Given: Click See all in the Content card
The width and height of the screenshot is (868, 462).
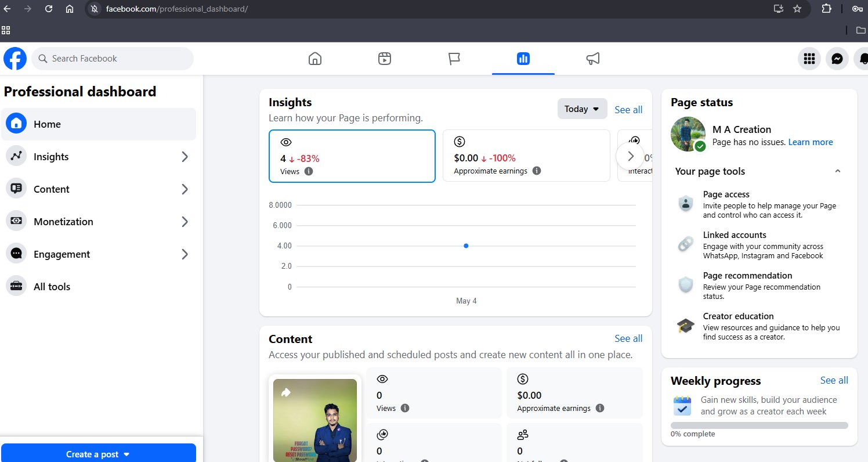Looking at the screenshot, I should 628,338.
